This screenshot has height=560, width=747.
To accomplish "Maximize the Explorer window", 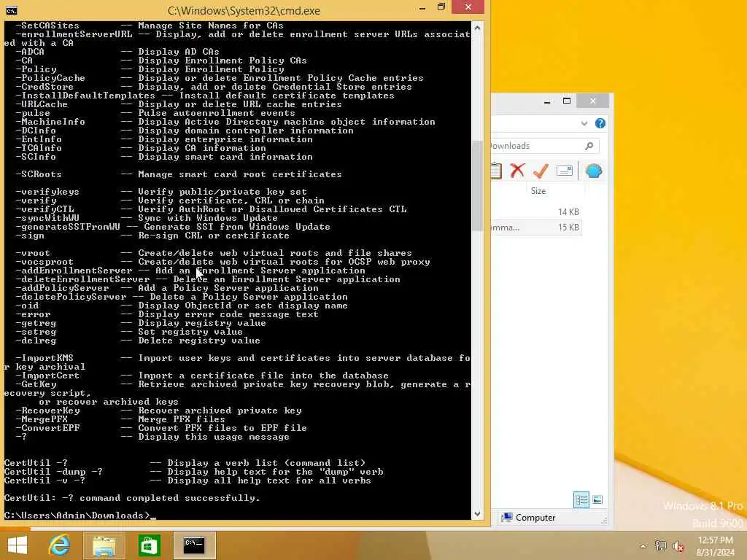I will coord(566,101).
